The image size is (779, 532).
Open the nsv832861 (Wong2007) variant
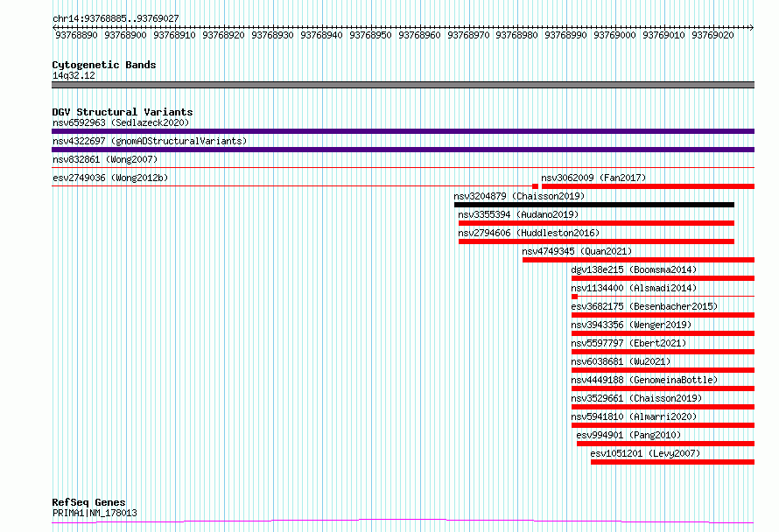pyautogui.click(x=105, y=159)
